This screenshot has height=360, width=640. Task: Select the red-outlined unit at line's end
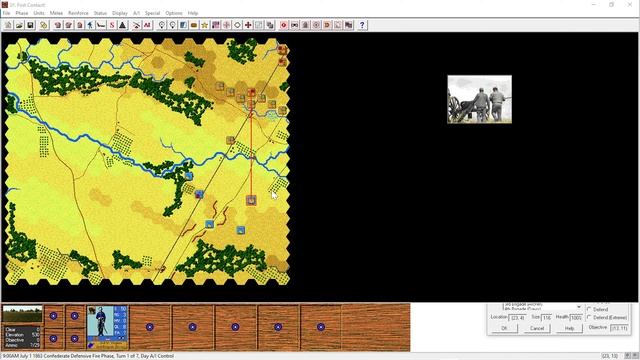point(251,200)
